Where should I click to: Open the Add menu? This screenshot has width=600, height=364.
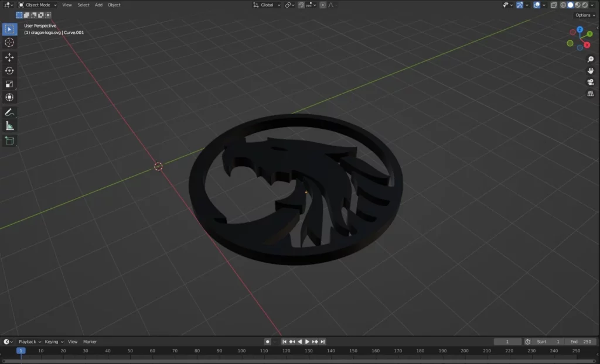(98, 5)
